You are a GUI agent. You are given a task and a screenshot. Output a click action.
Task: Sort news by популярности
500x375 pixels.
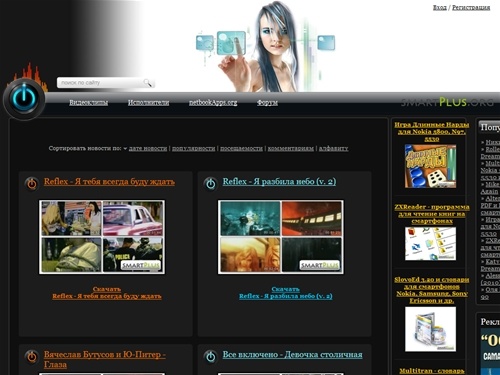point(193,148)
